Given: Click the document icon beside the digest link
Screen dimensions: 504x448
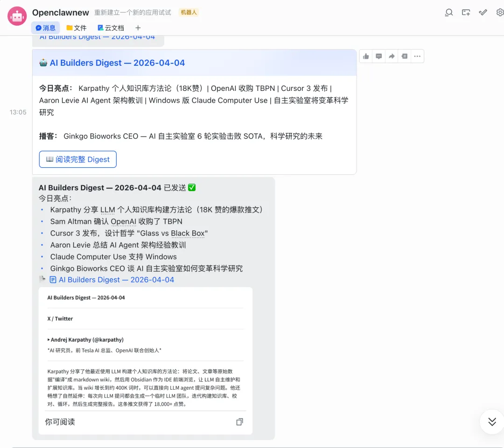Looking at the screenshot, I should click(x=53, y=280).
